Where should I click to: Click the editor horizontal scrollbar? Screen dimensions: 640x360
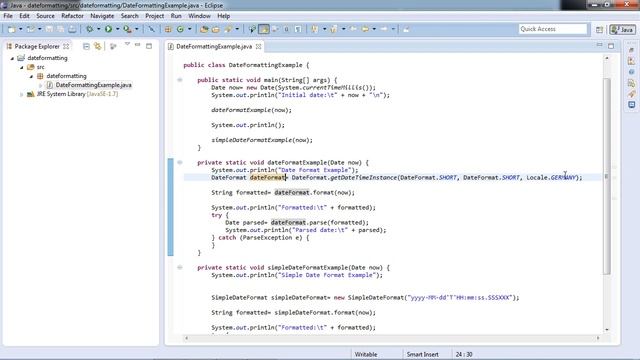pos(392,338)
